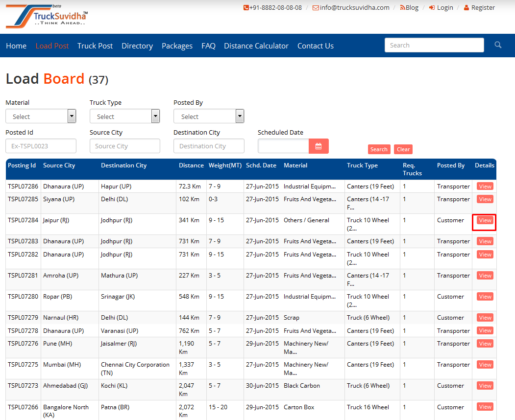Go to Truck Post menu
The height and width of the screenshot is (420, 515).
(x=95, y=46)
